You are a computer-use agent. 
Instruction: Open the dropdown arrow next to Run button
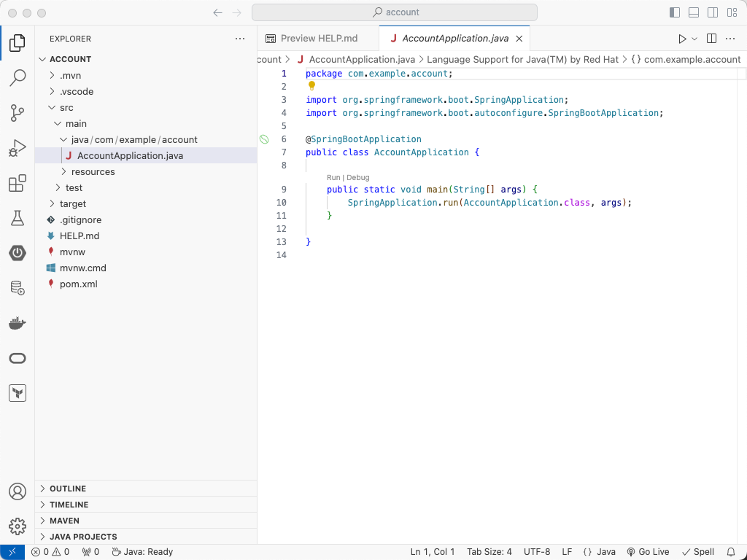coord(694,39)
